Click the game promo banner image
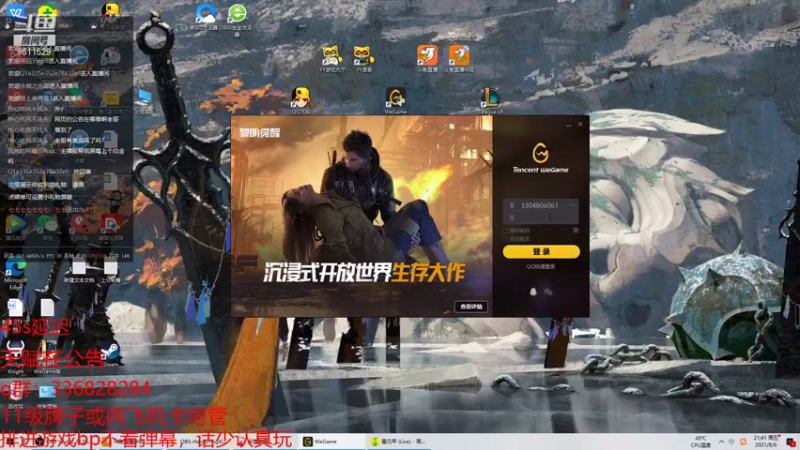The height and width of the screenshot is (450, 800). 362,216
